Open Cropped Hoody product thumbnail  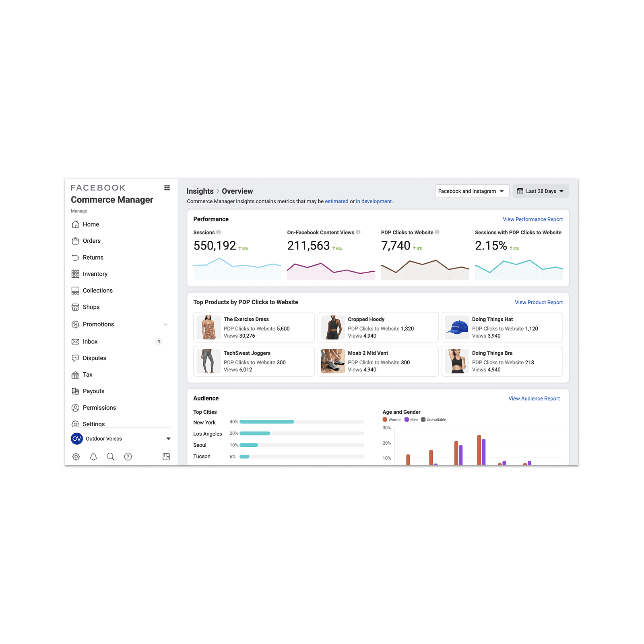(333, 328)
